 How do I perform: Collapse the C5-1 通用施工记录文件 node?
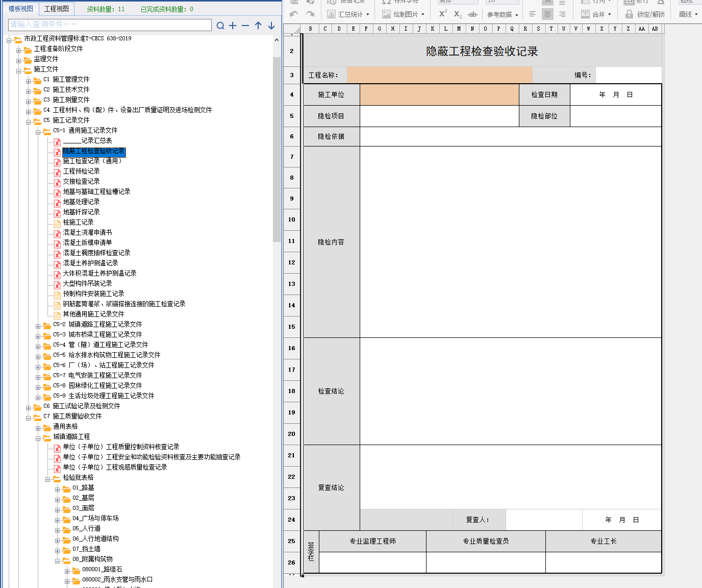coord(38,132)
